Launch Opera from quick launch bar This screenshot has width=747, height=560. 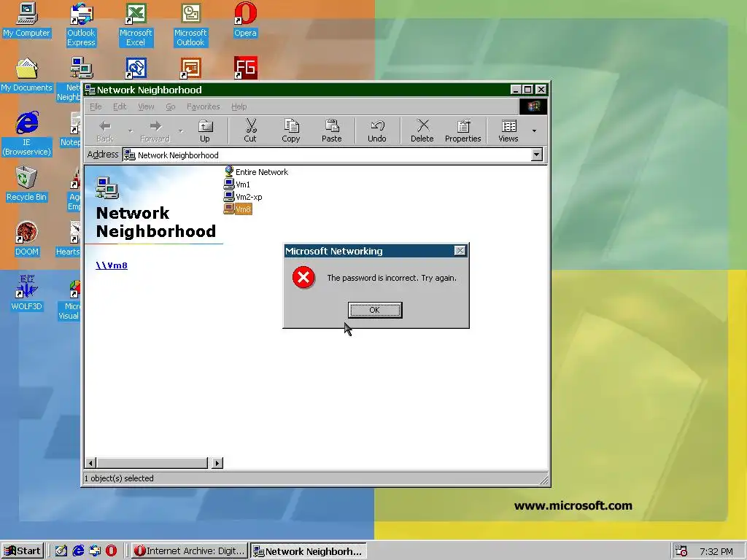(x=111, y=551)
